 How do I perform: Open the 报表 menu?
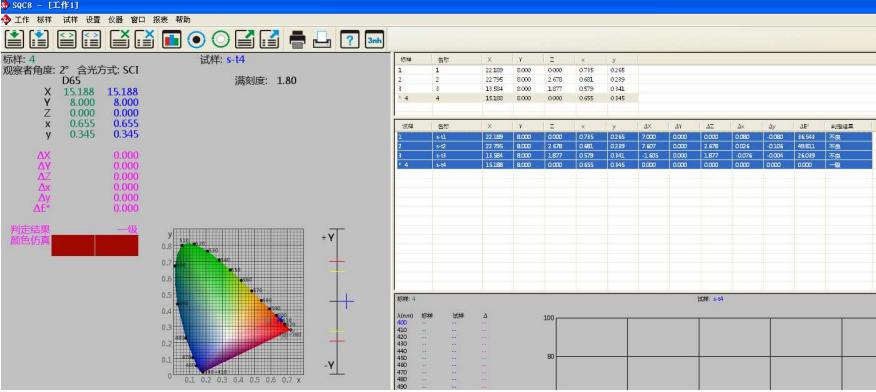(x=160, y=20)
